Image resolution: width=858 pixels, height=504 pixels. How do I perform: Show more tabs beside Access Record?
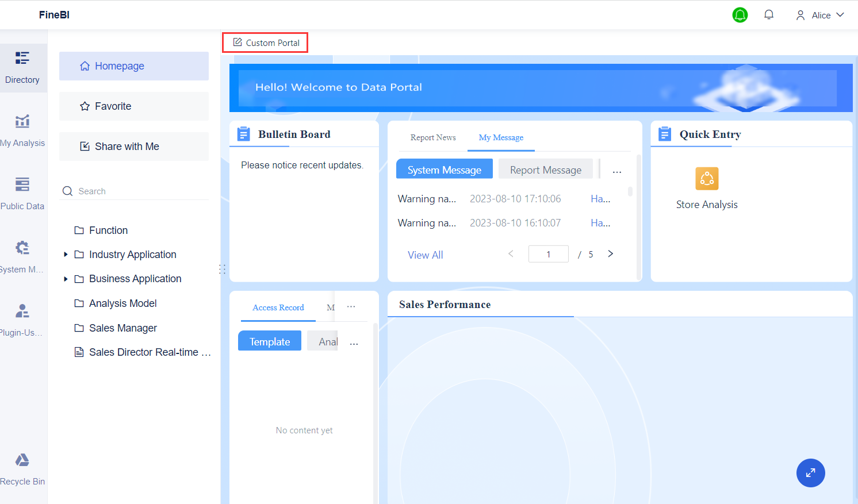click(351, 307)
